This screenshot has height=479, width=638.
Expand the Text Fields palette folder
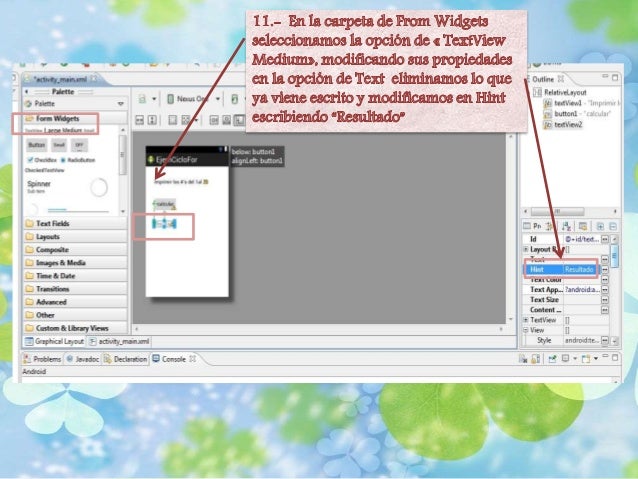pos(75,223)
